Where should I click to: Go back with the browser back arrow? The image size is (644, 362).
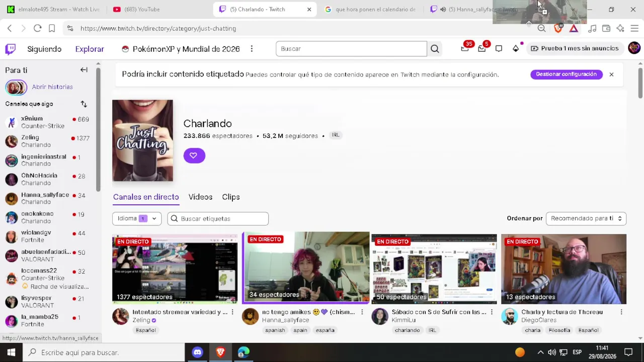tap(10, 29)
